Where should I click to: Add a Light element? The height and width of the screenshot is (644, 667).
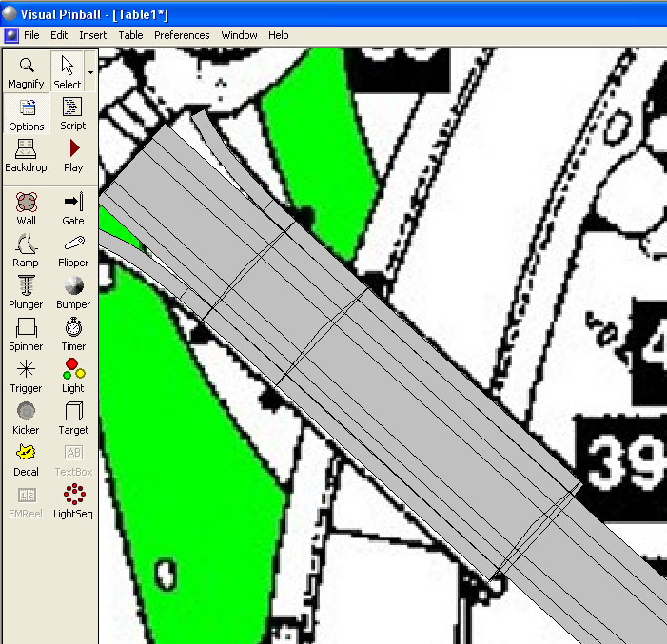tap(73, 376)
